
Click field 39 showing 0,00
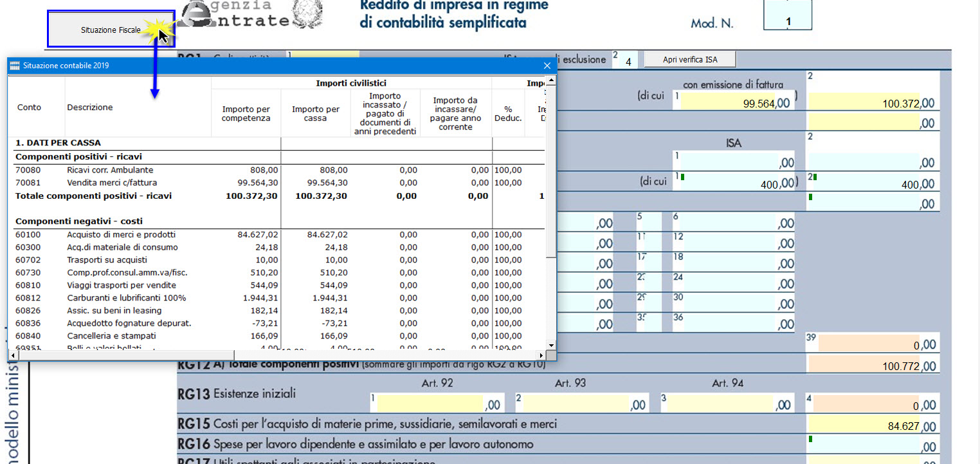coord(871,342)
